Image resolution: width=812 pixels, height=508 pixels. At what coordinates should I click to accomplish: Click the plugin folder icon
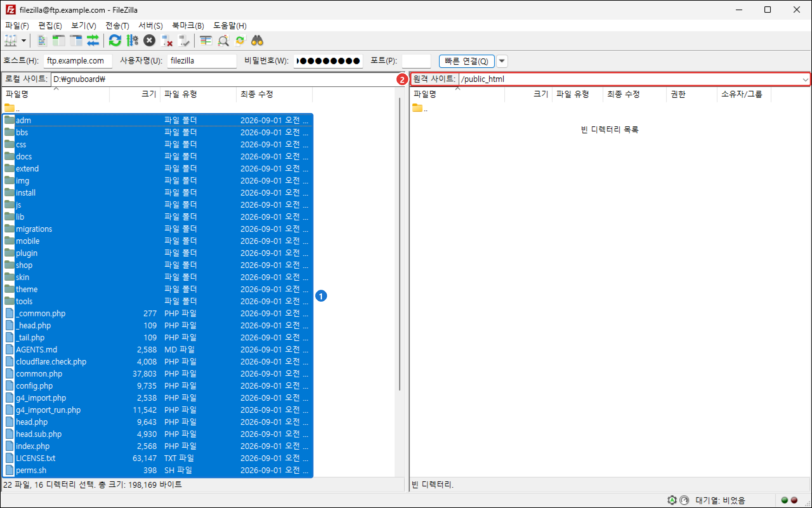(10, 253)
